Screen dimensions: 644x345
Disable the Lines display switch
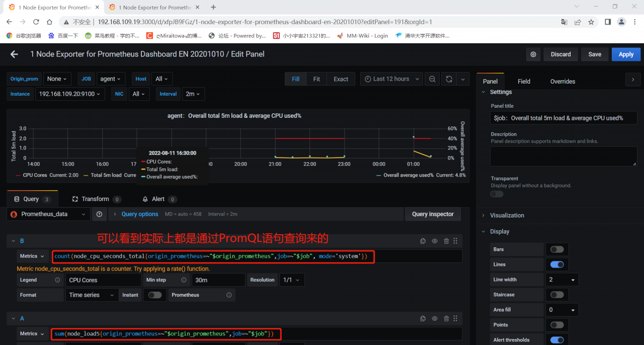(557, 264)
